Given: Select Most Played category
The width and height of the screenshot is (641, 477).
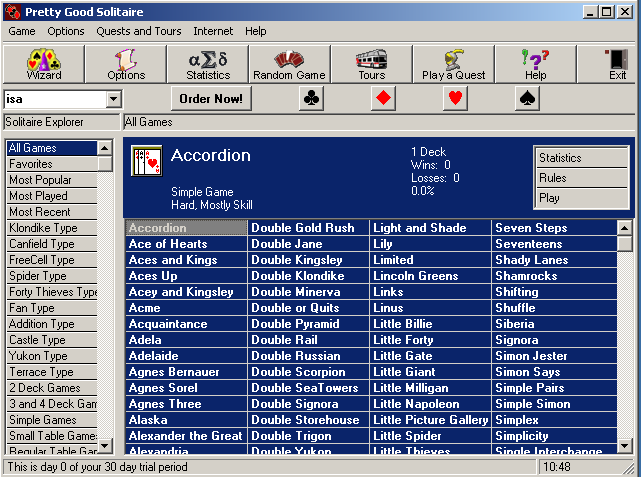Looking at the screenshot, I should 52,196.
